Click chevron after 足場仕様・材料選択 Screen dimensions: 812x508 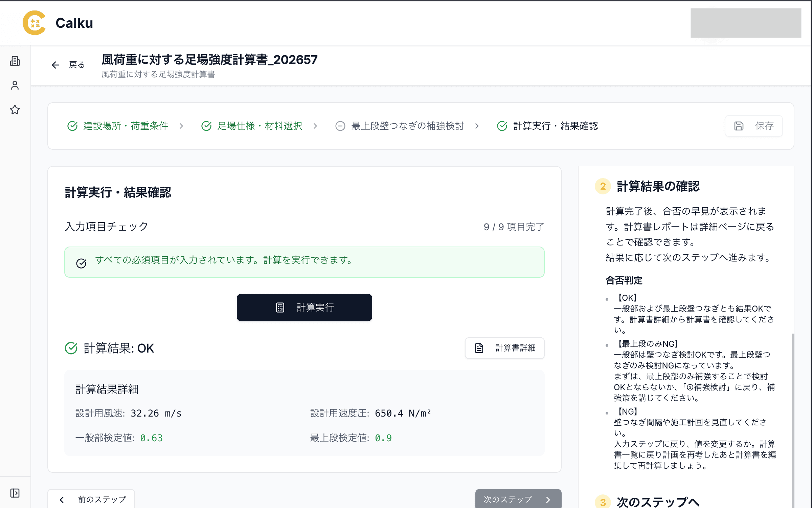click(315, 126)
